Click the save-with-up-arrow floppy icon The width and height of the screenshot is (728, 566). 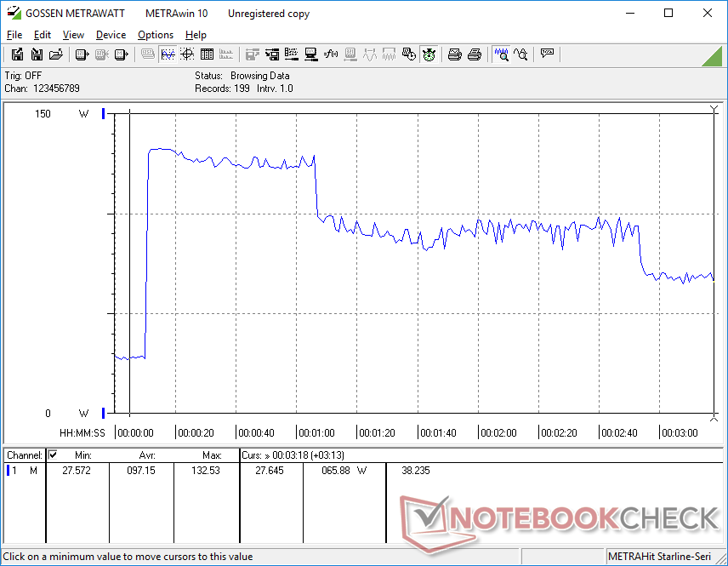point(17,54)
